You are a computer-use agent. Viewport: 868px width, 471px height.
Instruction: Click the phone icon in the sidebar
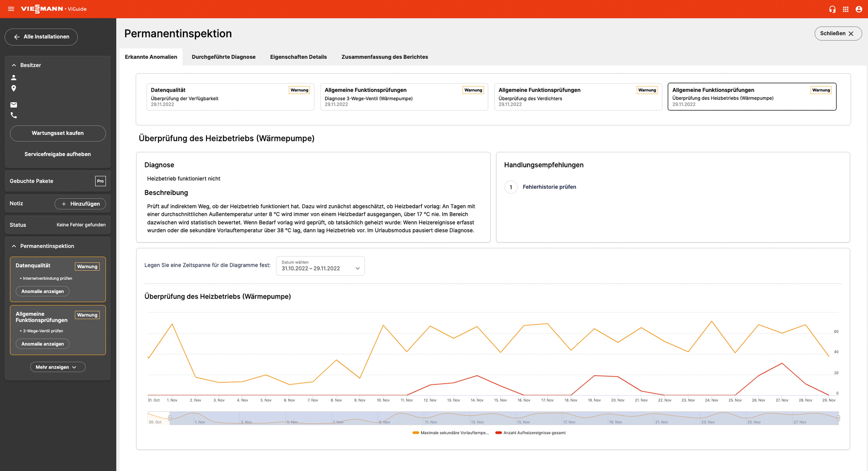(14, 115)
